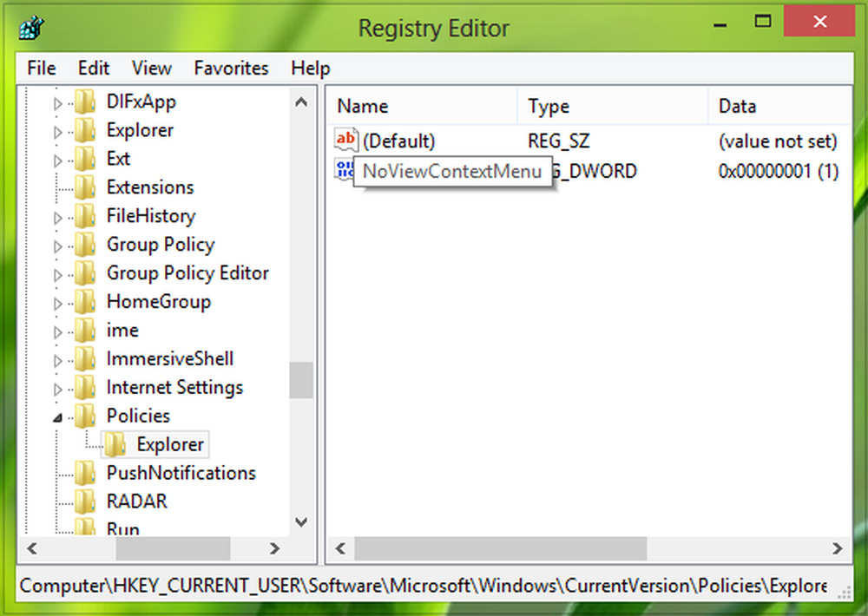Image resolution: width=868 pixels, height=616 pixels.
Task: Click the folder icon beside HomeGroup
Action: [85, 302]
